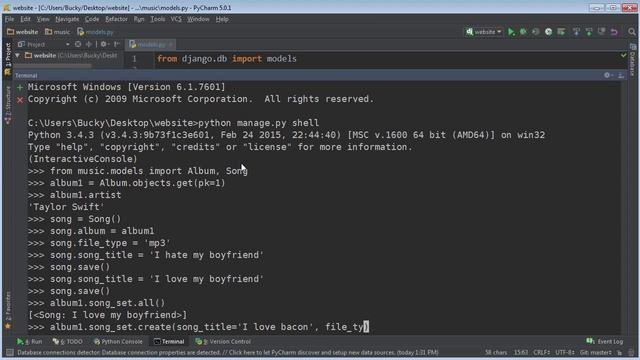Click UTF-8 encoding in status bar
Image resolution: width=640 pixels, height=360 pixels.
[x=565, y=352]
